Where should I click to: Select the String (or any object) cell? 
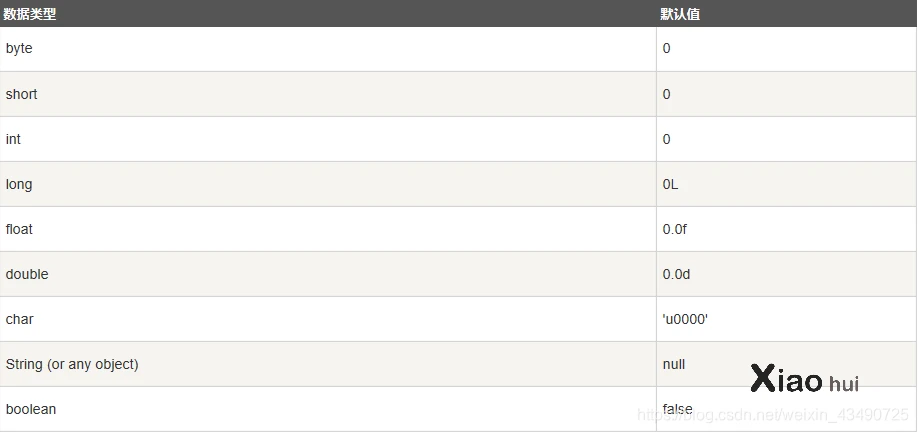pyautogui.click(x=72, y=364)
